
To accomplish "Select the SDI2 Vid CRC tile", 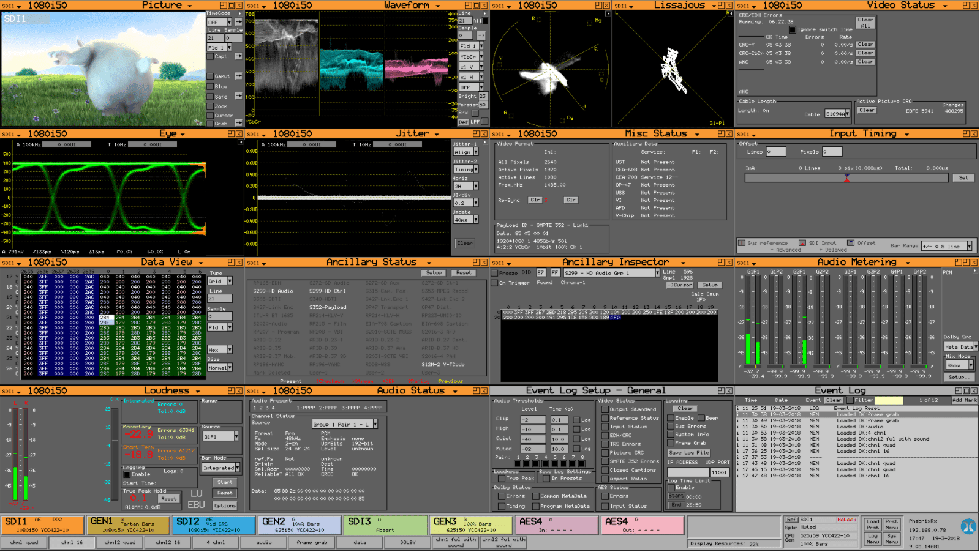I will click(214, 525).
